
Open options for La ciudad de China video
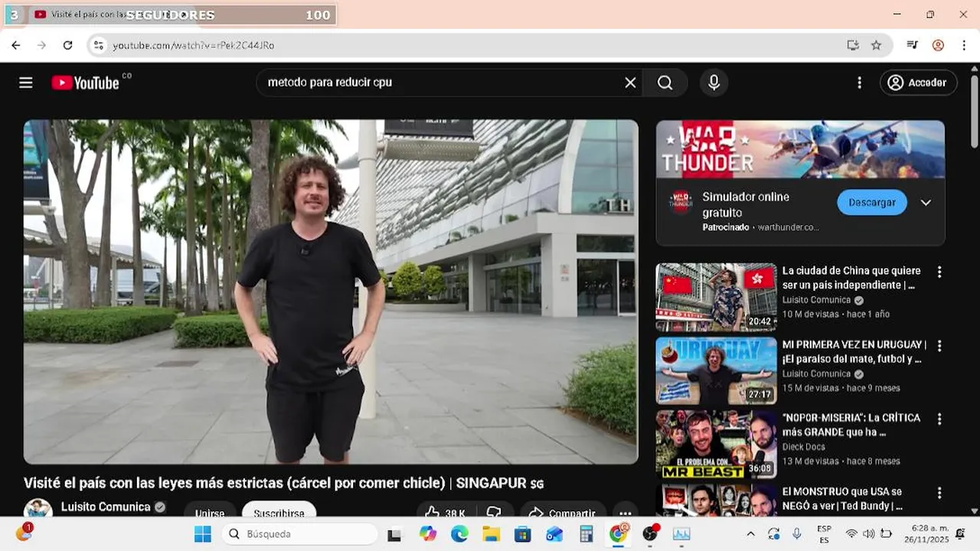pos(939,272)
